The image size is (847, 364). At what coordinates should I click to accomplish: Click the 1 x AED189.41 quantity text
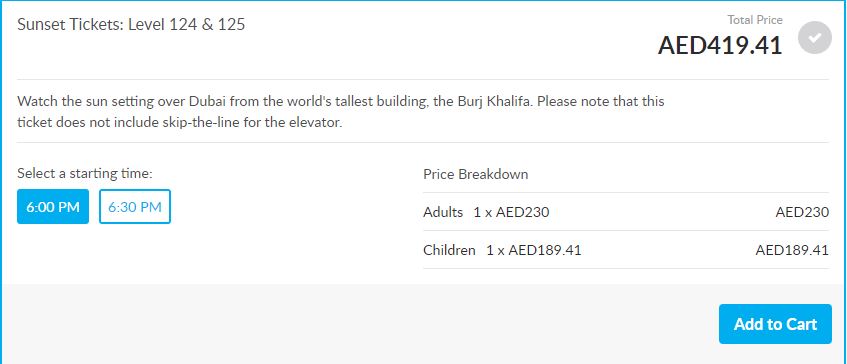pyautogui.click(x=534, y=250)
